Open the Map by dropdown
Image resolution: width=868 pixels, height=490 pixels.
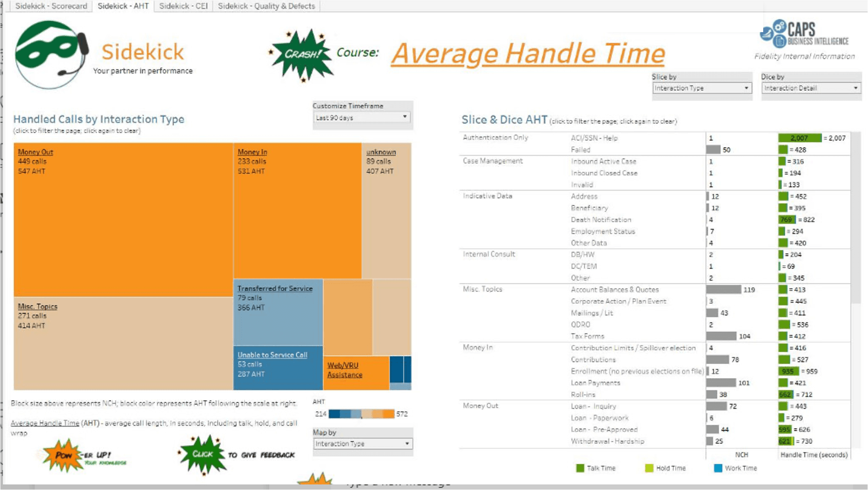362,444
